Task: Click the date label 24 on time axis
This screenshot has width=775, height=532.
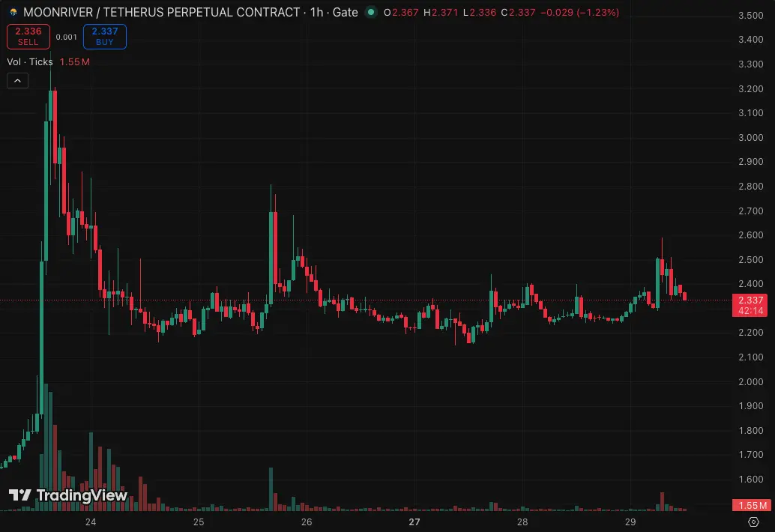Action: click(91, 522)
